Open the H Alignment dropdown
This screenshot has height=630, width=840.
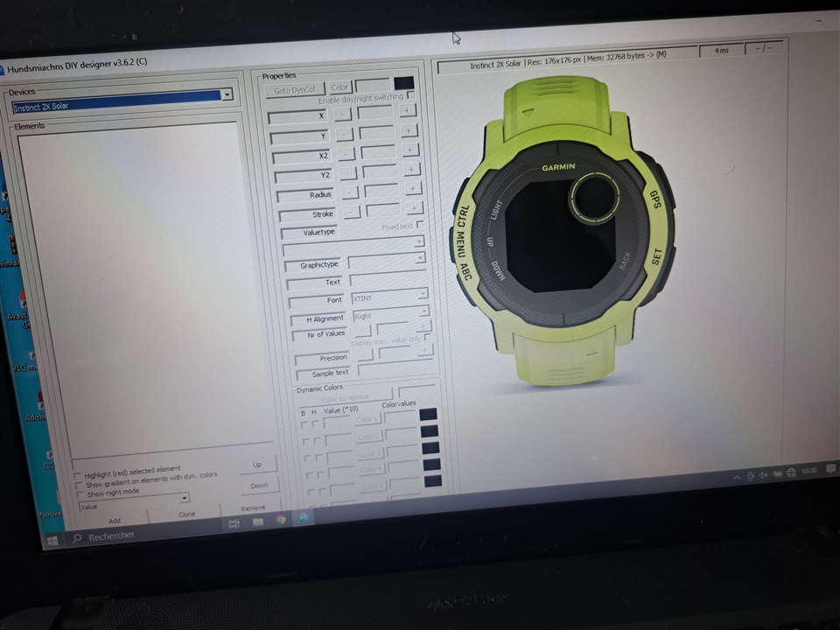tap(424, 311)
